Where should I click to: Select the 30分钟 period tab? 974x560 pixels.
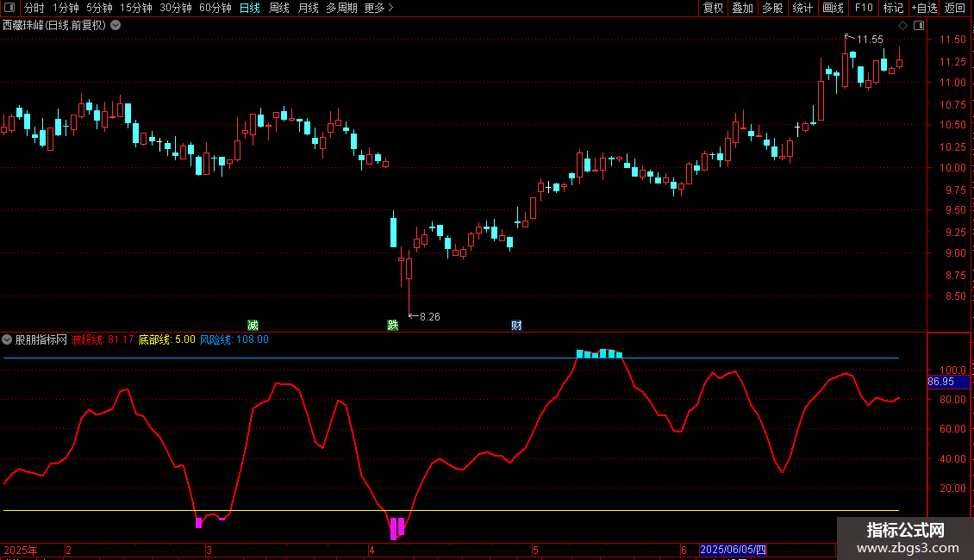[176, 8]
